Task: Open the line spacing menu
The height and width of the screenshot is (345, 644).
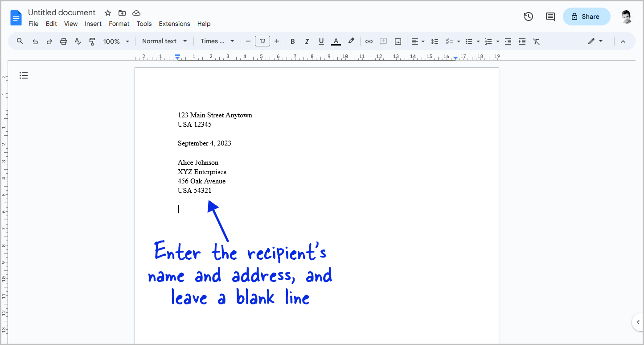Action: click(435, 41)
